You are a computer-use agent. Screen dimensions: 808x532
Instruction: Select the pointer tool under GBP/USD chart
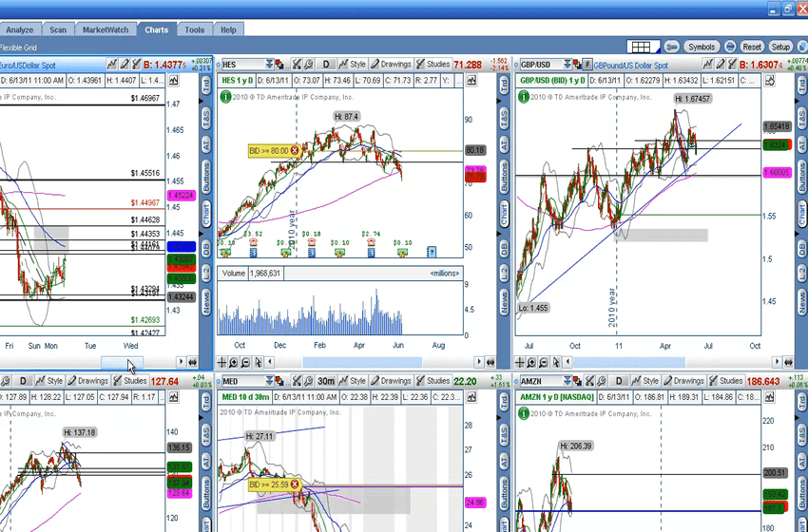tap(555, 363)
